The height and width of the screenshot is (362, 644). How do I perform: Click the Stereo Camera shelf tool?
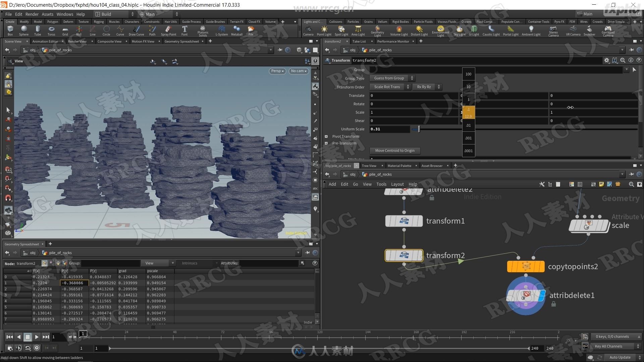[x=553, y=31]
